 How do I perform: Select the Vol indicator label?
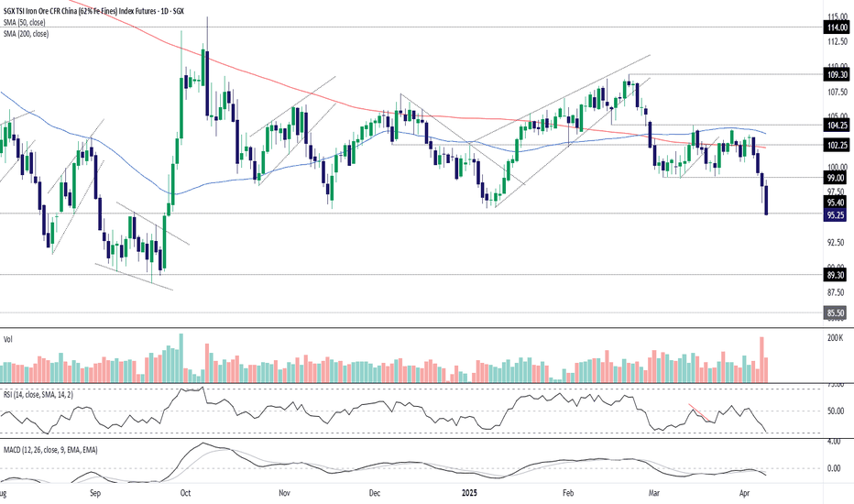tap(7, 339)
